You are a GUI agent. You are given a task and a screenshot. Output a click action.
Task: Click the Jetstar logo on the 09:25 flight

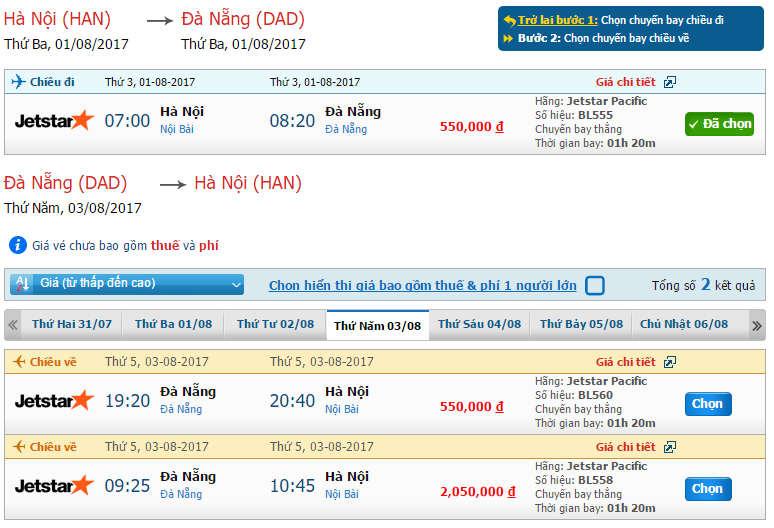(x=54, y=485)
